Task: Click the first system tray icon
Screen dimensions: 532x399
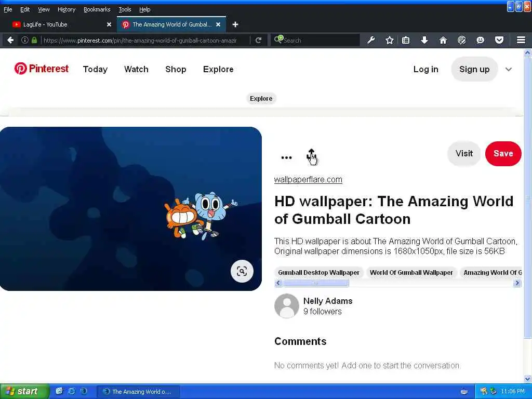Action: (484, 391)
